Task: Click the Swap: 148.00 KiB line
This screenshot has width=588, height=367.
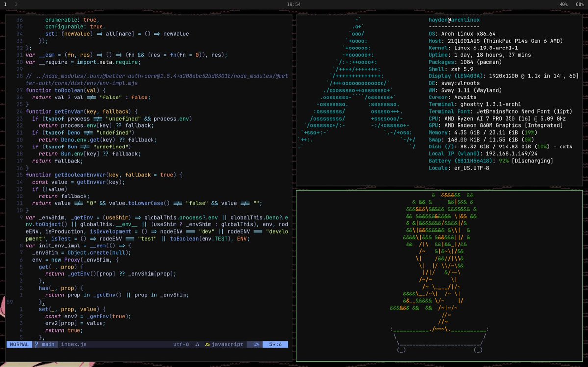Action: (481, 140)
